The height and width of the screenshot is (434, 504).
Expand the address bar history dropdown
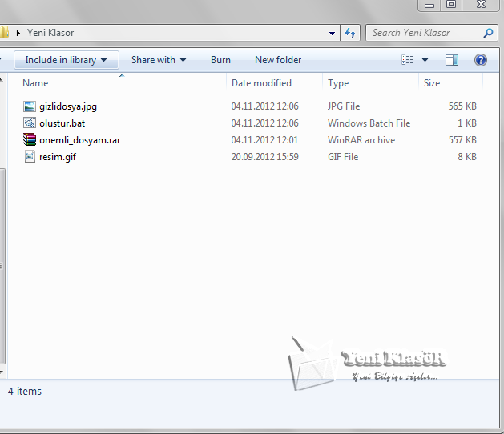(x=333, y=33)
